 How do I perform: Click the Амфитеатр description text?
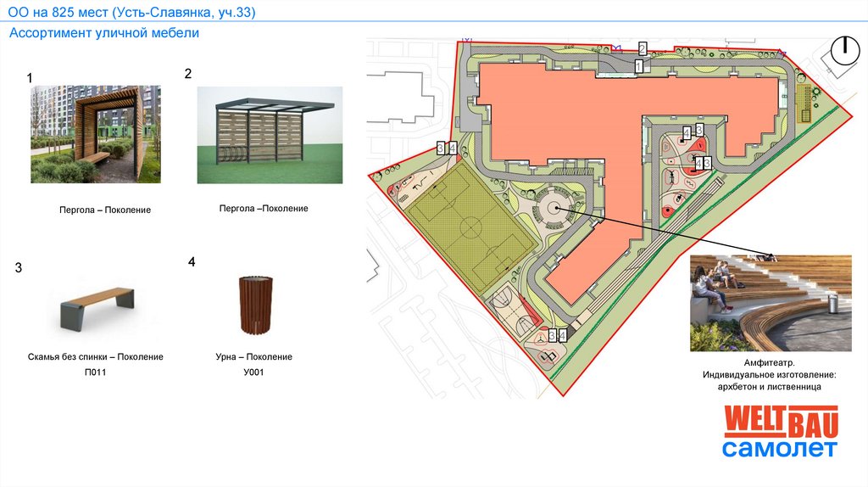[770, 375]
